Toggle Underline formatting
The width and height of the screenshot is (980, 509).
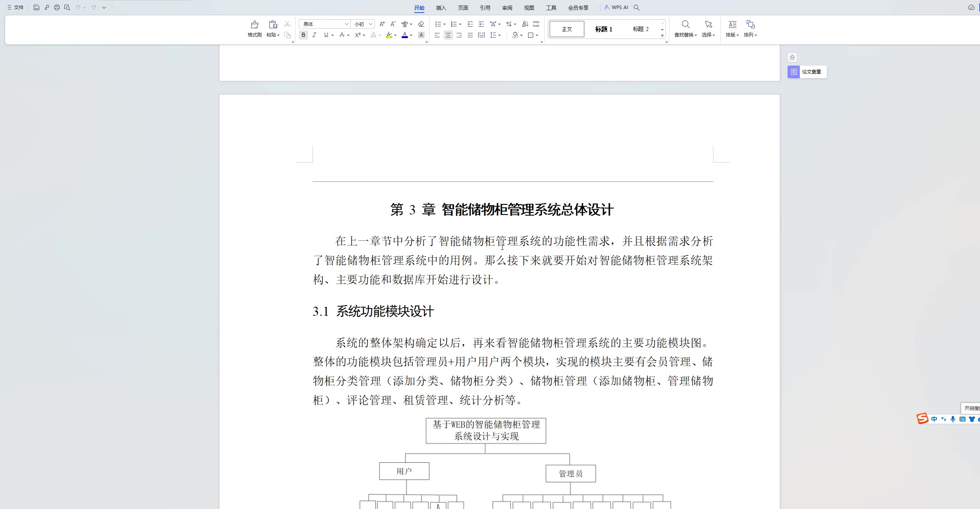326,35
